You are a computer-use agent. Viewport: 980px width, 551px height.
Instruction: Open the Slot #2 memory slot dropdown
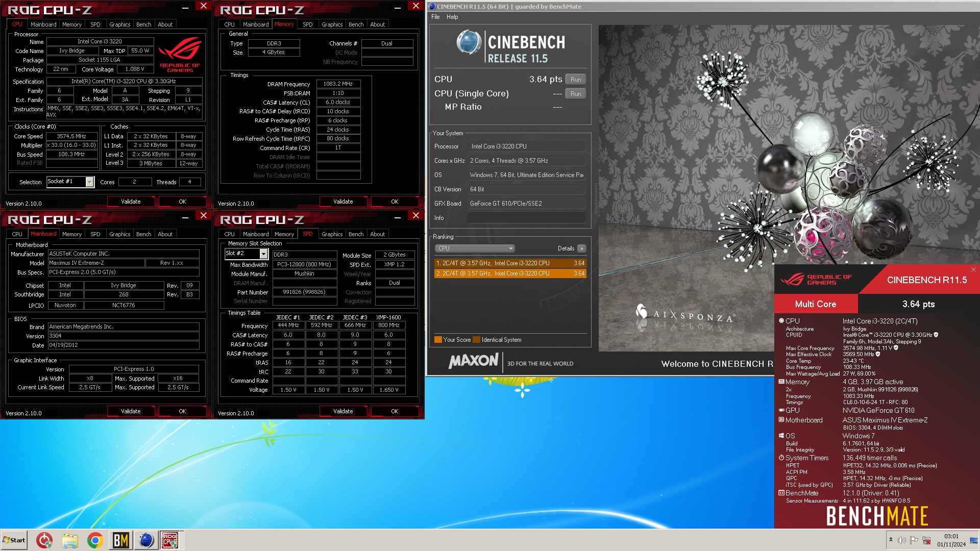click(264, 254)
